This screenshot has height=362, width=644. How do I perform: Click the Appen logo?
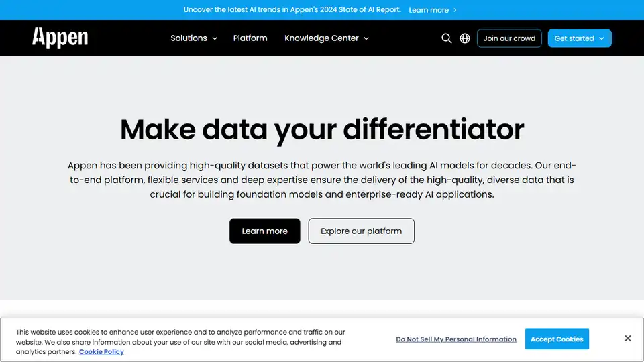[x=60, y=38]
